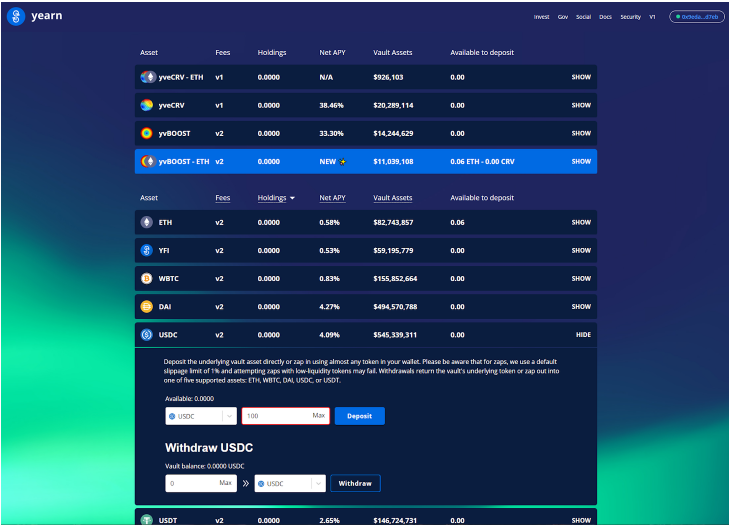
Task: Click the USDC vault assets value $545,339,311
Action: tap(395, 335)
